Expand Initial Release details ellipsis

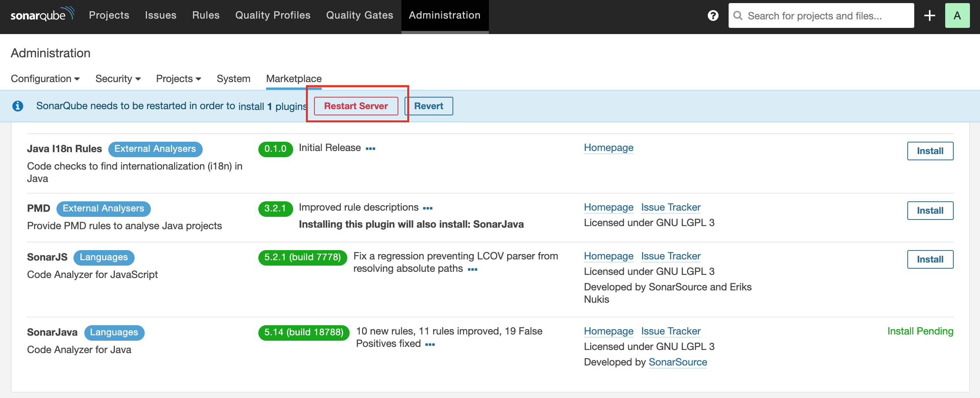pyautogui.click(x=370, y=149)
